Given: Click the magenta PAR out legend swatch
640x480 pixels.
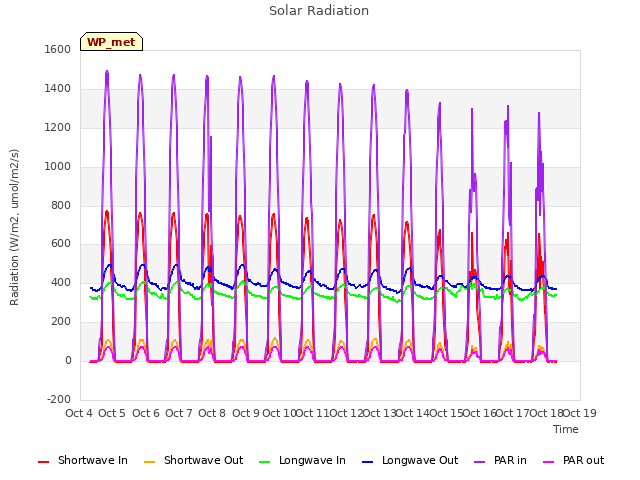Looking at the screenshot, I should point(549,462).
